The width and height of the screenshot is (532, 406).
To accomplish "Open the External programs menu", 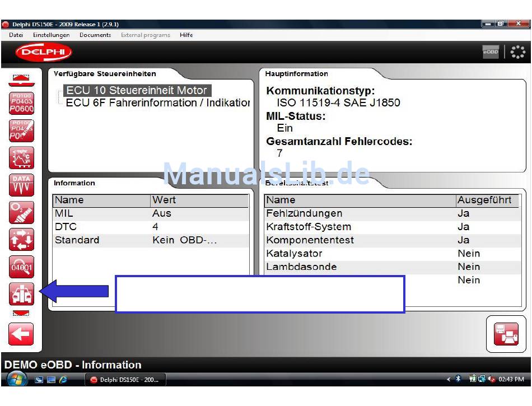I will (146, 35).
